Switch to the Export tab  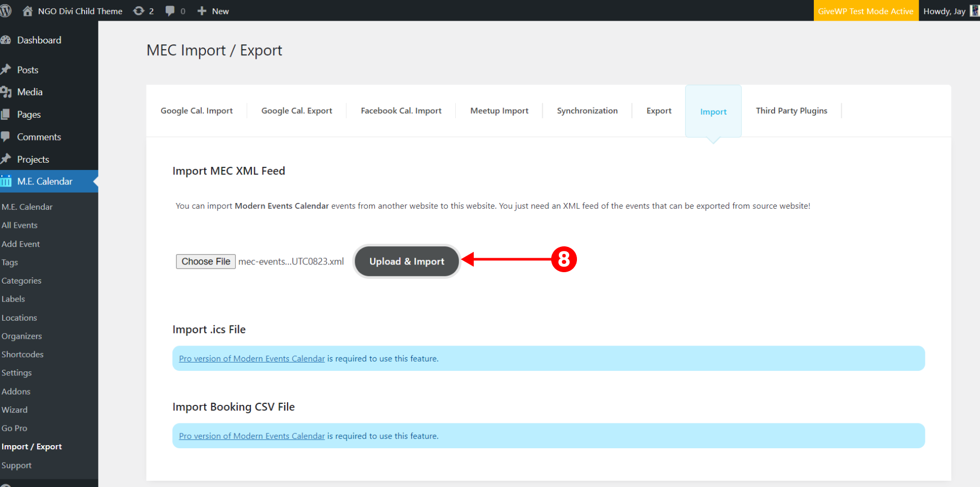(659, 111)
